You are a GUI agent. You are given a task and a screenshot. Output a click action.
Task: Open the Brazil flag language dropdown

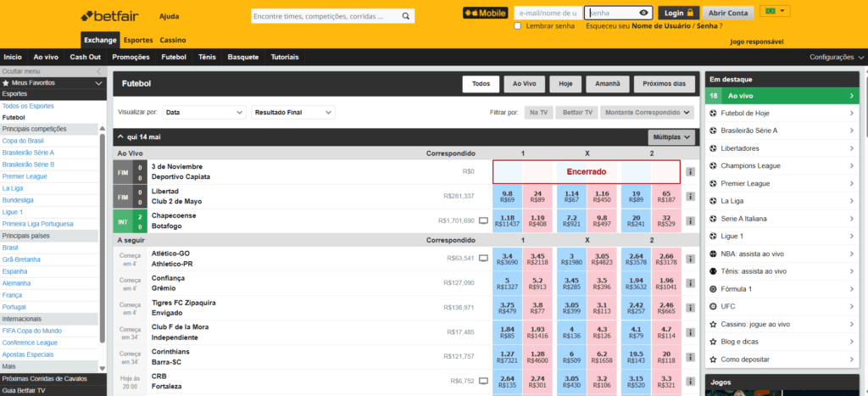tap(775, 11)
